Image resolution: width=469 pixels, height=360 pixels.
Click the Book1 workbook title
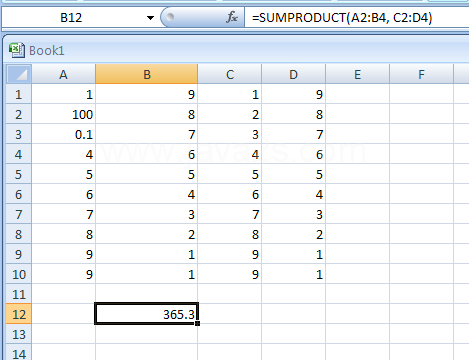[47, 51]
